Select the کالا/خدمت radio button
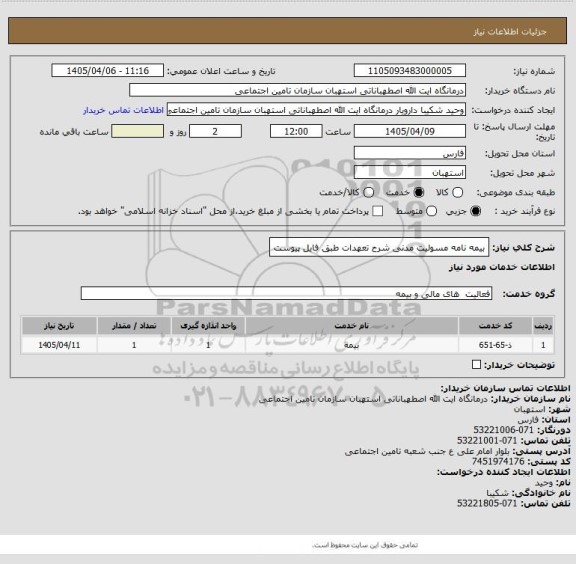The height and width of the screenshot is (564, 576). point(368,192)
